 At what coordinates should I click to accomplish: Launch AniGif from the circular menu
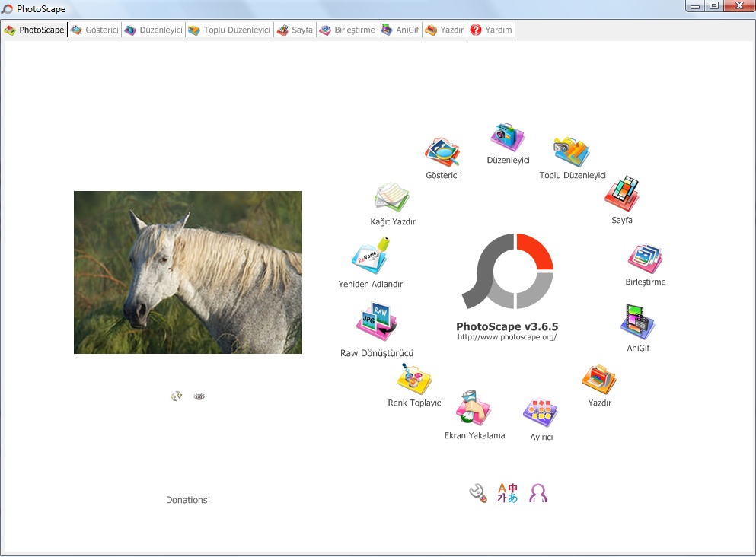click(638, 322)
